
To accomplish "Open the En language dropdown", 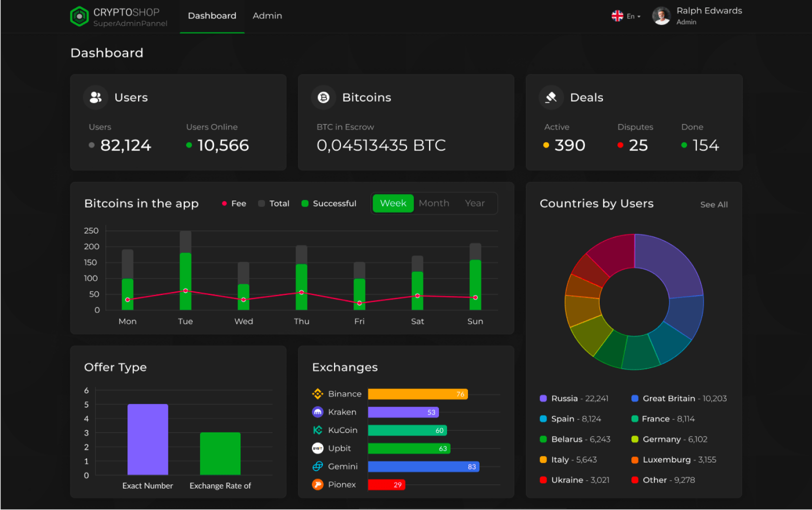I will (626, 15).
